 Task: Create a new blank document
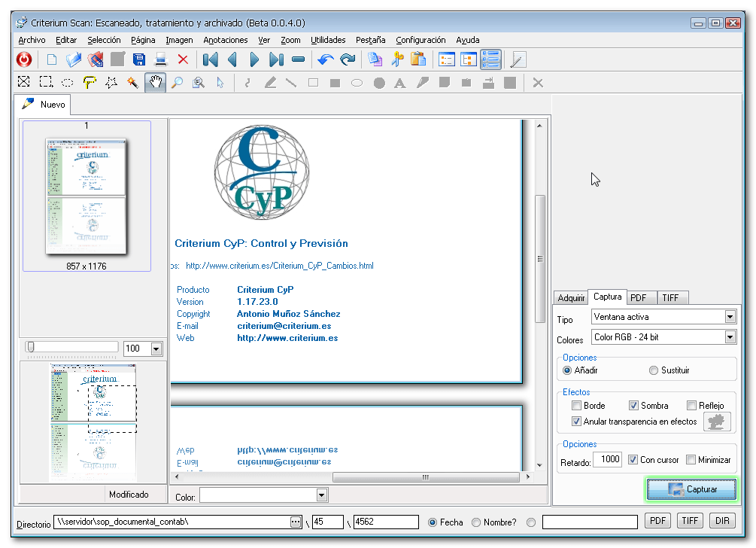pos(52,59)
